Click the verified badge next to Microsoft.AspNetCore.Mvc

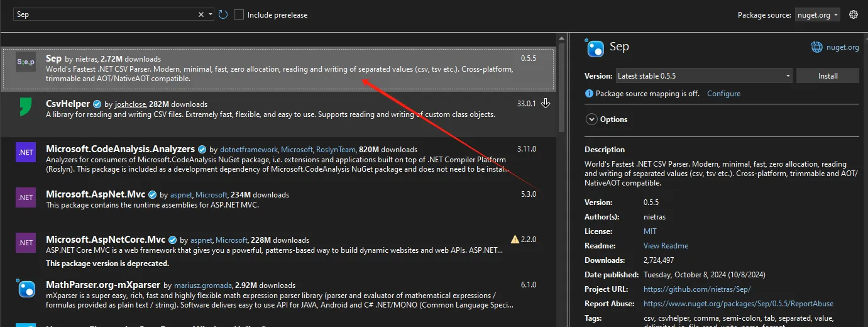[x=172, y=240]
